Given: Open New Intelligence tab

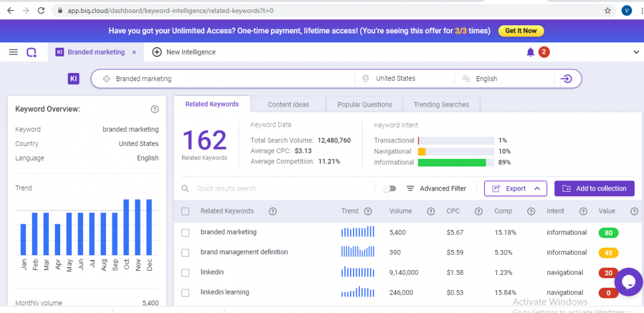Looking at the screenshot, I should pyautogui.click(x=184, y=52).
